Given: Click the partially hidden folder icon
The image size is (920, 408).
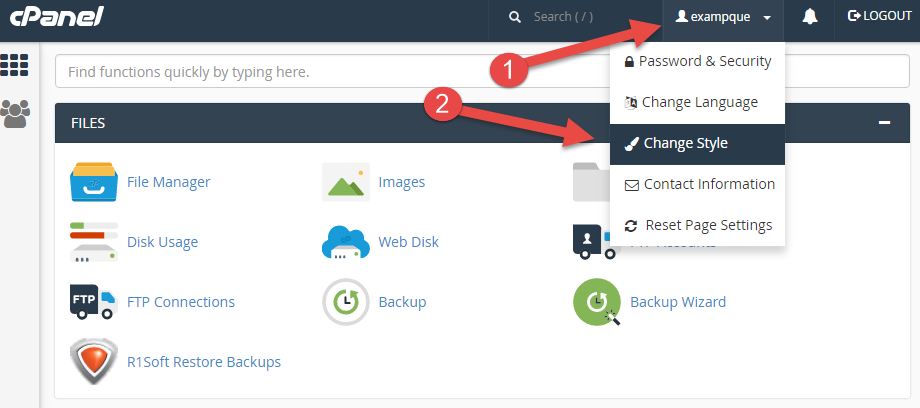Looking at the screenshot, I should [x=591, y=182].
